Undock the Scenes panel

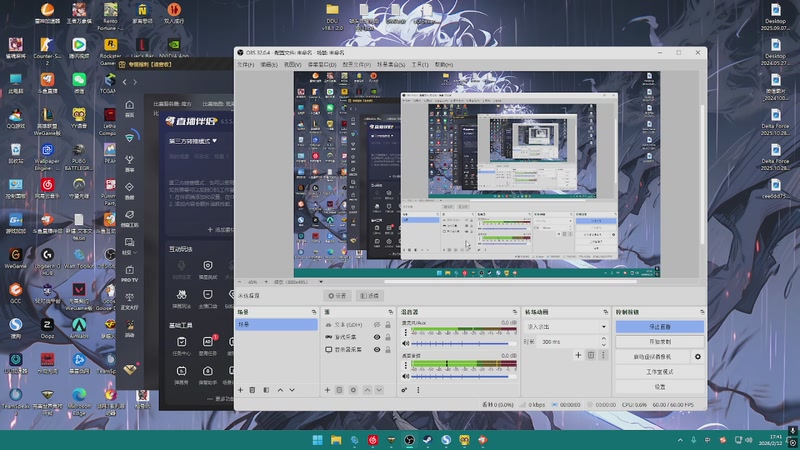(x=314, y=312)
